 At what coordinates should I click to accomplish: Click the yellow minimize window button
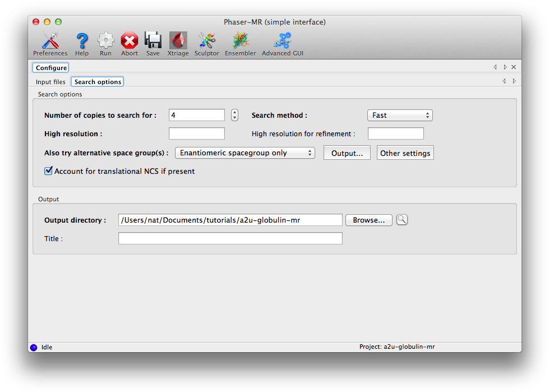coord(47,22)
